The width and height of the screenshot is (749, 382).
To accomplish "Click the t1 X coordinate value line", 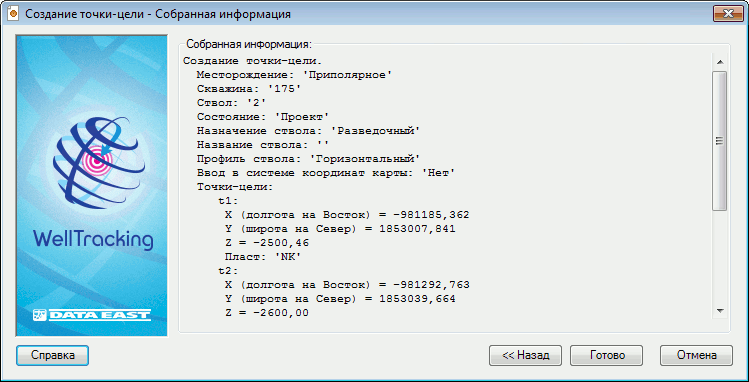I will click(347, 215).
